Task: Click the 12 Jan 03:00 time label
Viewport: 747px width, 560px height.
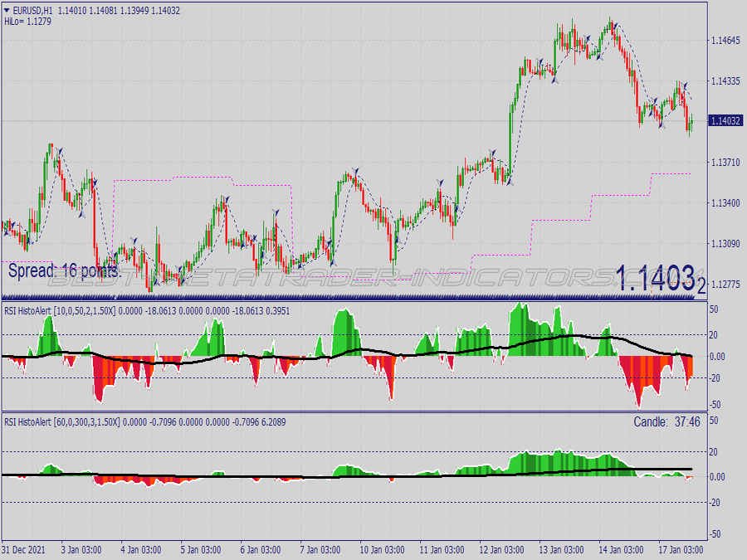Action: [501, 550]
